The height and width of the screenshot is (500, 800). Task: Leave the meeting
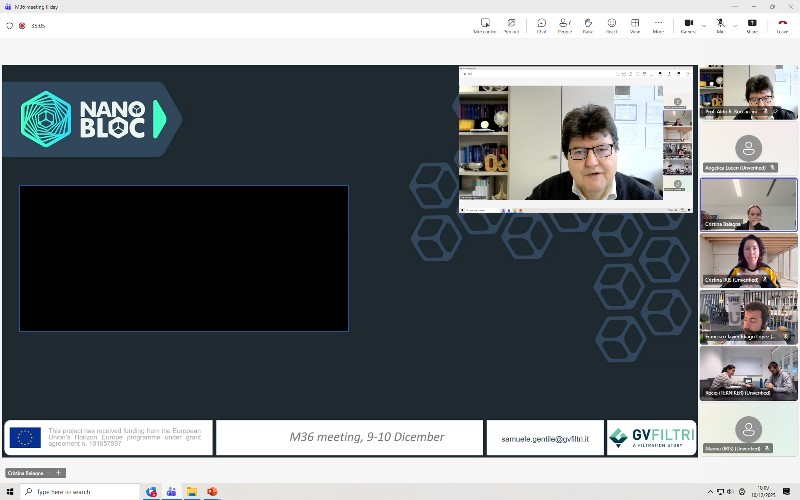pos(782,25)
